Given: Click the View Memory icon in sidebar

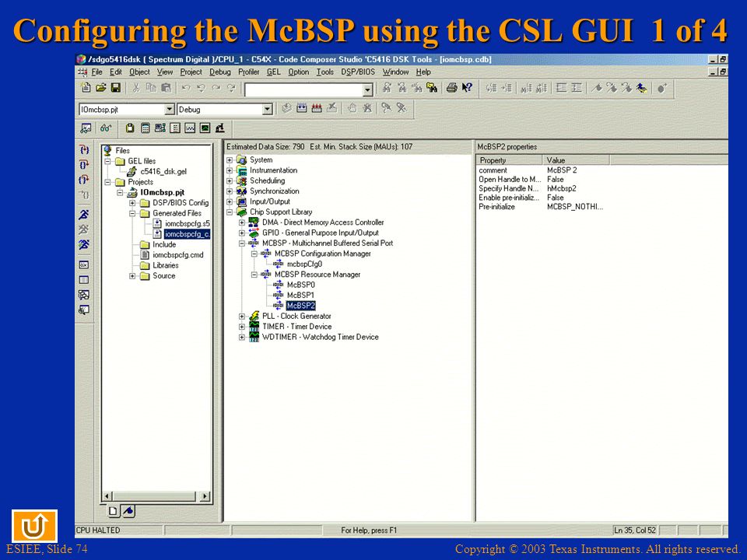Looking at the screenshot, I should click(84, 280).
